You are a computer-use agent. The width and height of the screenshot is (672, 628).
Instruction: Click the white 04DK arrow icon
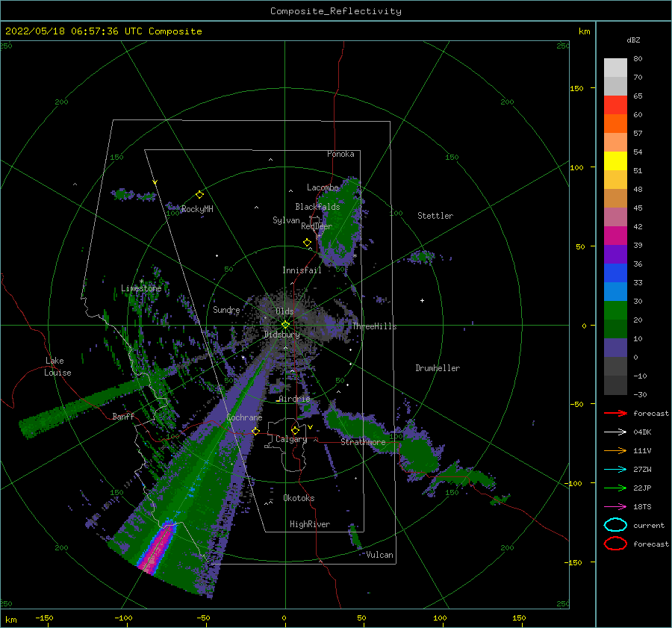tap(615, 432)
